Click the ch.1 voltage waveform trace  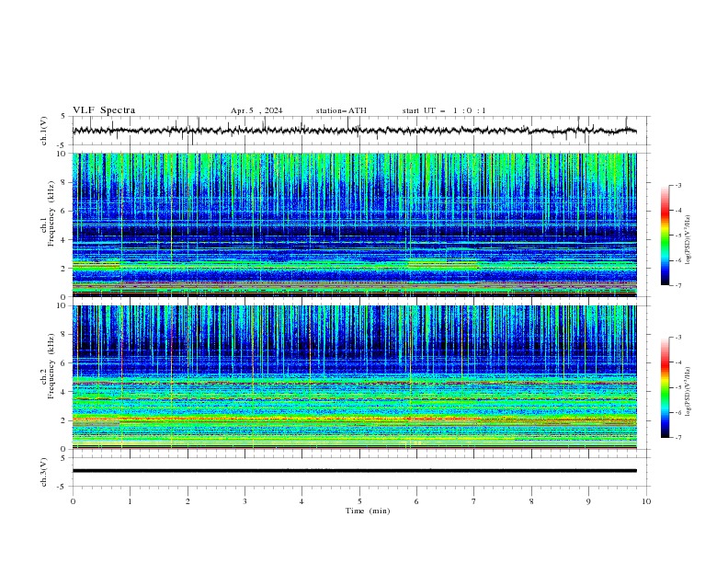pos(354,131)
